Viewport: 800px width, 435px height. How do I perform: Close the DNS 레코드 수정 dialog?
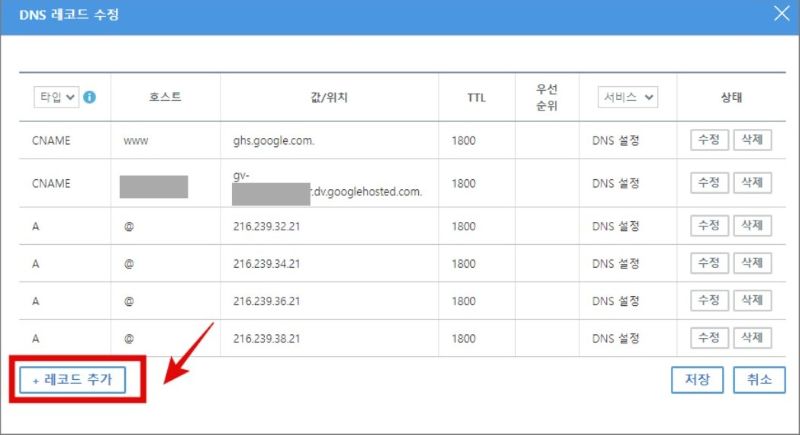[x=781, y=14]
